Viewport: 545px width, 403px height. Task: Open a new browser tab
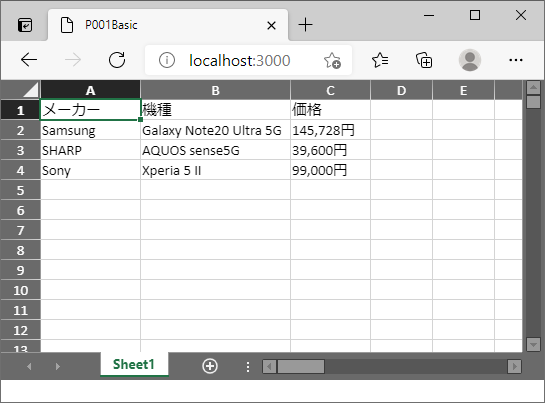306,25
